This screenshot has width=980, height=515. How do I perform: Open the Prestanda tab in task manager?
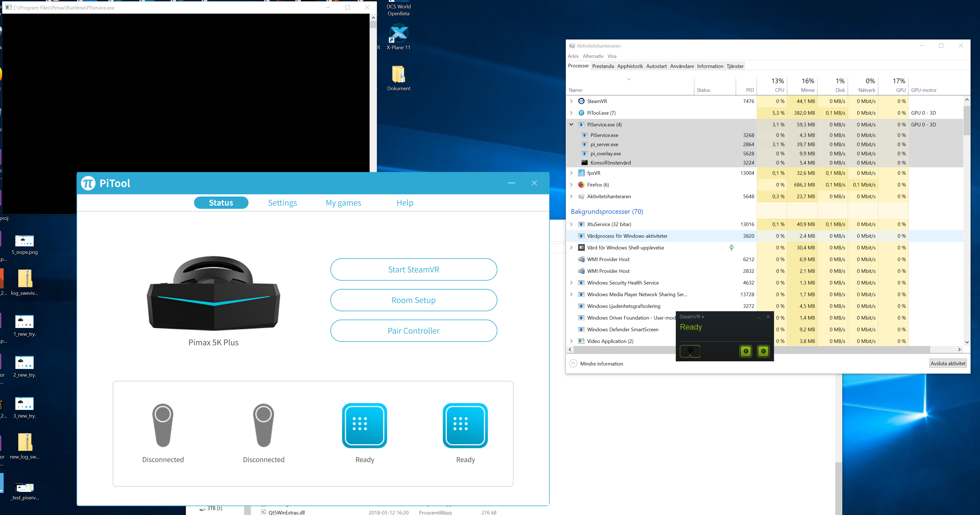click(x=603, y=66)
